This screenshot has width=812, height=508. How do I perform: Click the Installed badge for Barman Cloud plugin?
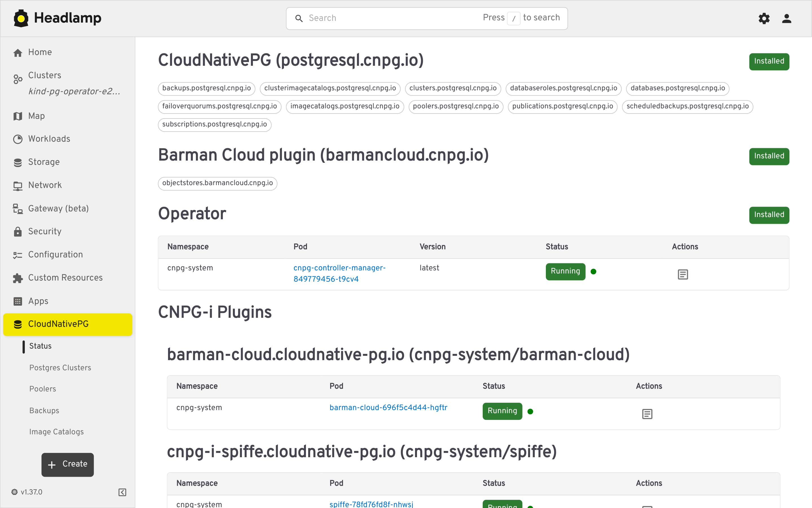coord(769,156)
